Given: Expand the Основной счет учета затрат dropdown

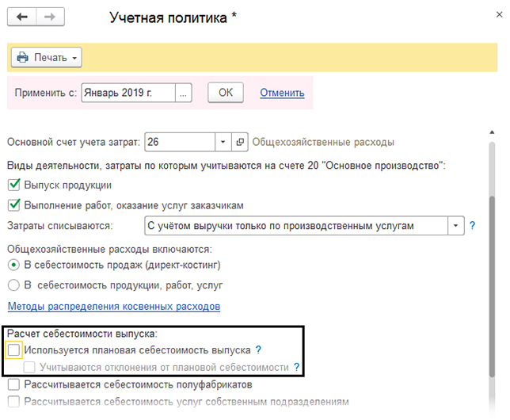Looking at the screenshot, I should [223, 142].
